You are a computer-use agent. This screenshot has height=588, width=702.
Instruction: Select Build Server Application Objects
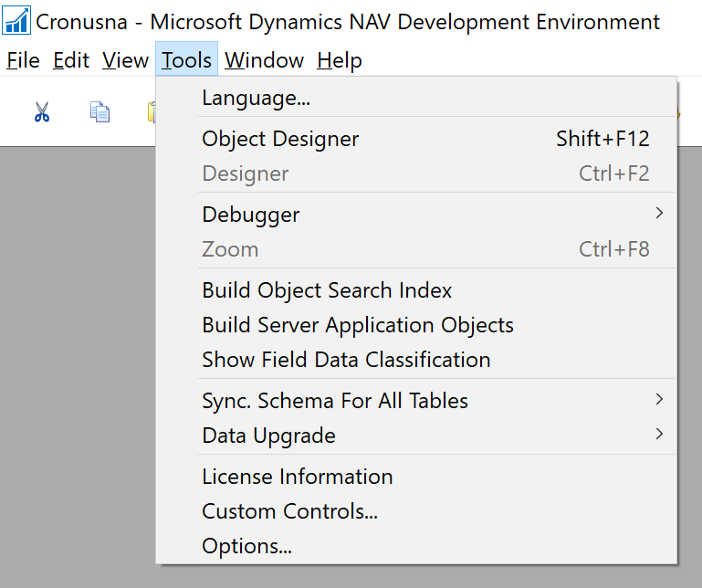pos(416,325)
